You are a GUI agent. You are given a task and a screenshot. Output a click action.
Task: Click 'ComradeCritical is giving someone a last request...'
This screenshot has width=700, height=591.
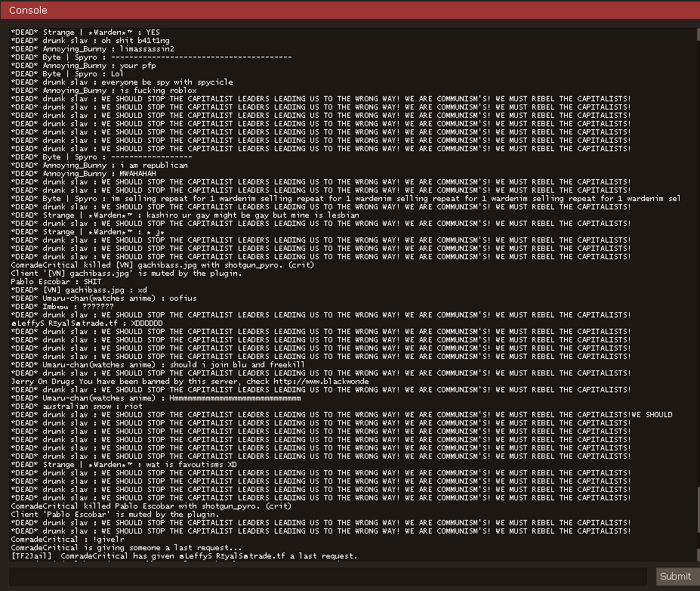126,548
